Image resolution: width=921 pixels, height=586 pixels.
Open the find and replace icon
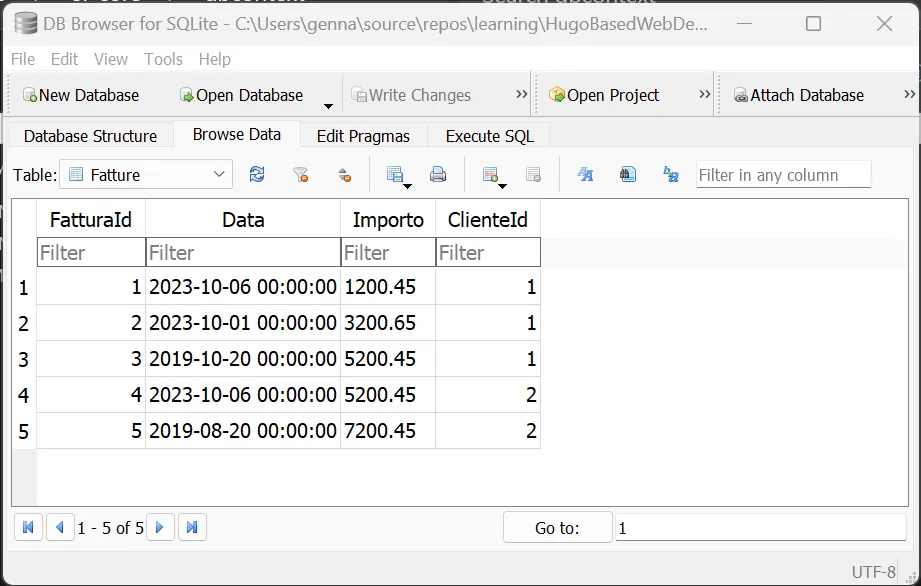coord(671,174)
